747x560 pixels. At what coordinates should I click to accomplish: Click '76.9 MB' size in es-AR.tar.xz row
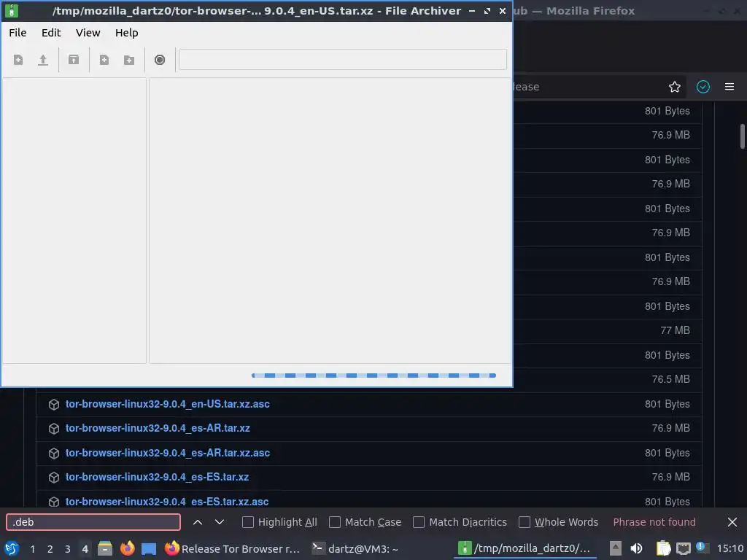(671, 428)
